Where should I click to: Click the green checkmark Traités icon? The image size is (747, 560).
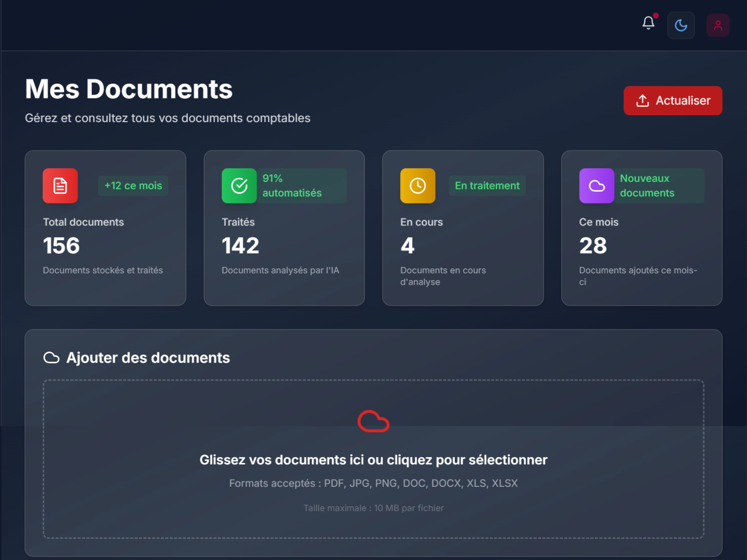point(239,186)
